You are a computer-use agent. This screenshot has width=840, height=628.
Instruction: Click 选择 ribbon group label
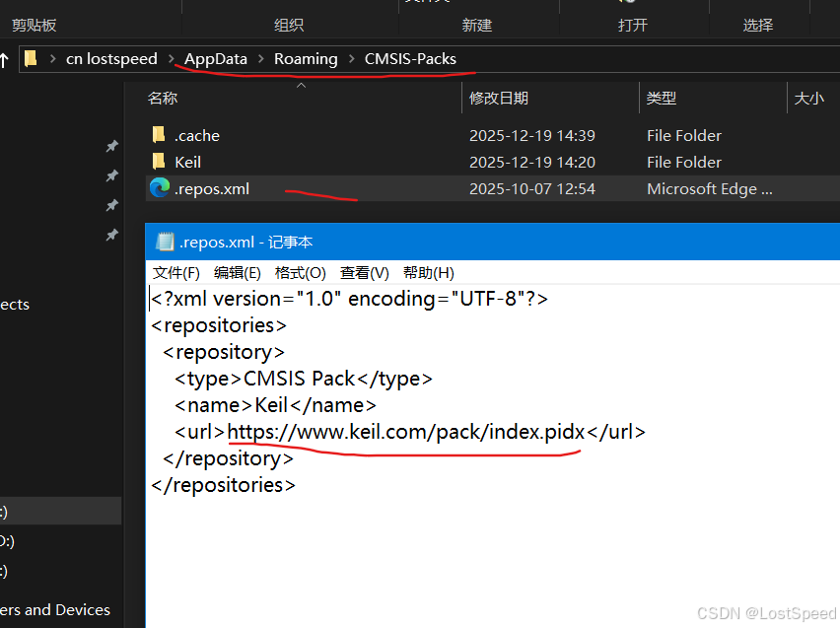pos(757,26)
